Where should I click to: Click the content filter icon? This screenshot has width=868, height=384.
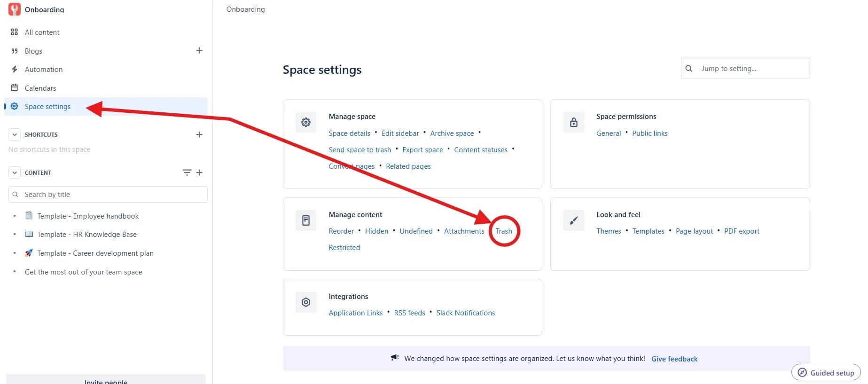click(x=187, y=172)
